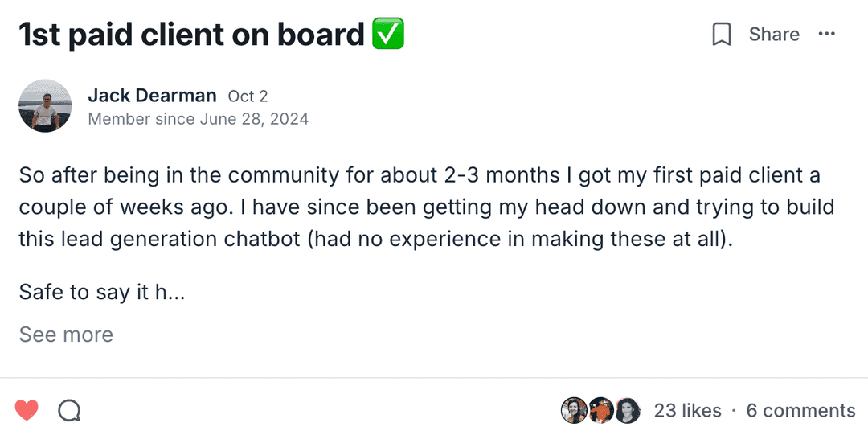Click the first liker avatar
The image size is (868, 431).
pyautogui.click(x=574, y=411)
